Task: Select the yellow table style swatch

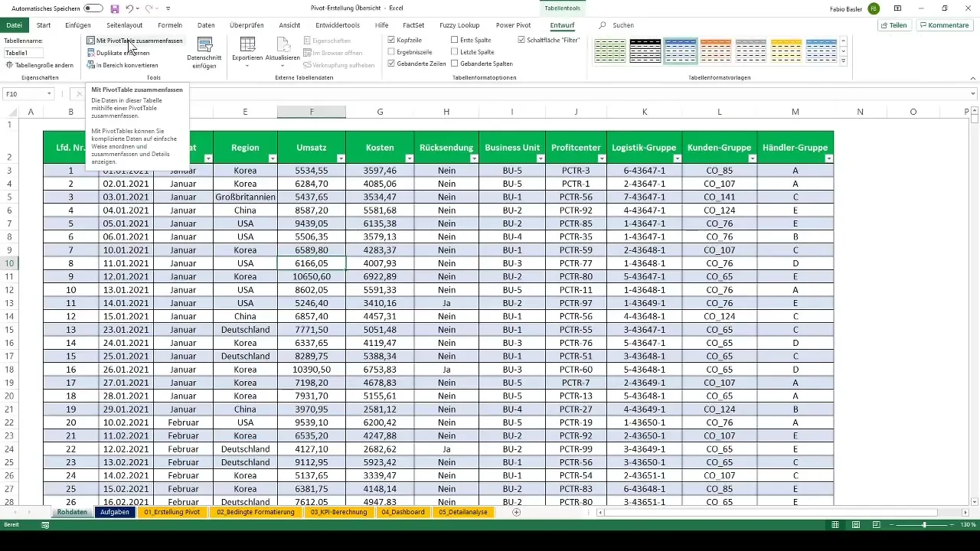Action: point(786,51)
